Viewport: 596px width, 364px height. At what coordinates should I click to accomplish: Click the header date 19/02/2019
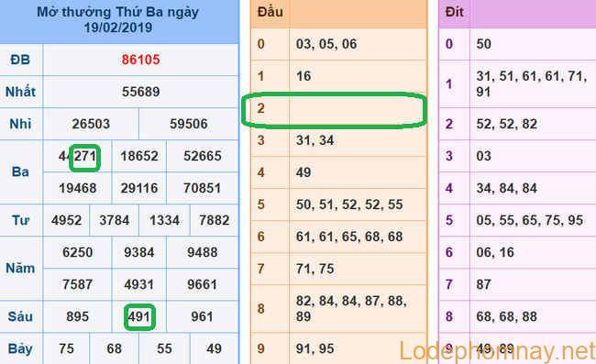(x=118, y=28)
